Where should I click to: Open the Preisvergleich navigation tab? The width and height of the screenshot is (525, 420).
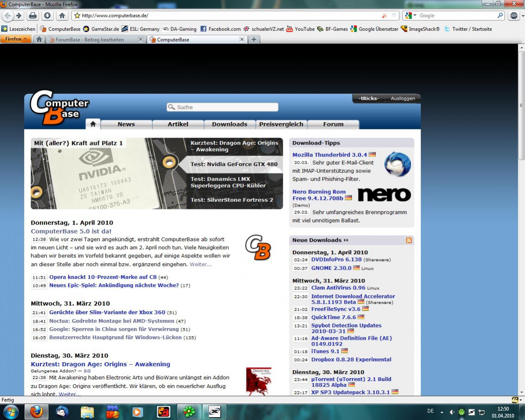tap(281, 124)
